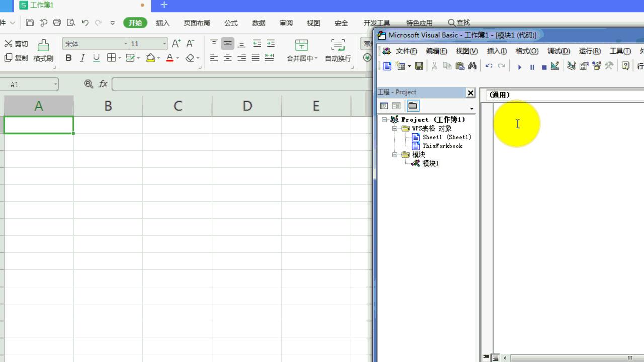Click Wrap Text (自动换行)
Image resolution: width=644 pixels, height=362 pixels.
338,51
